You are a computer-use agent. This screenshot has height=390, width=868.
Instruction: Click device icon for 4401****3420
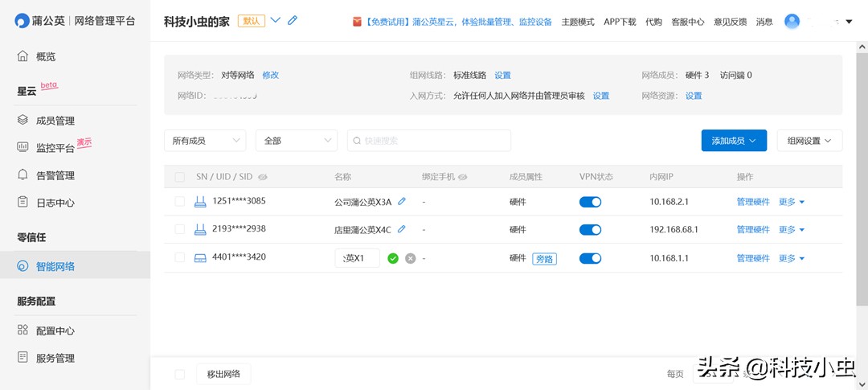coord(200,257)
